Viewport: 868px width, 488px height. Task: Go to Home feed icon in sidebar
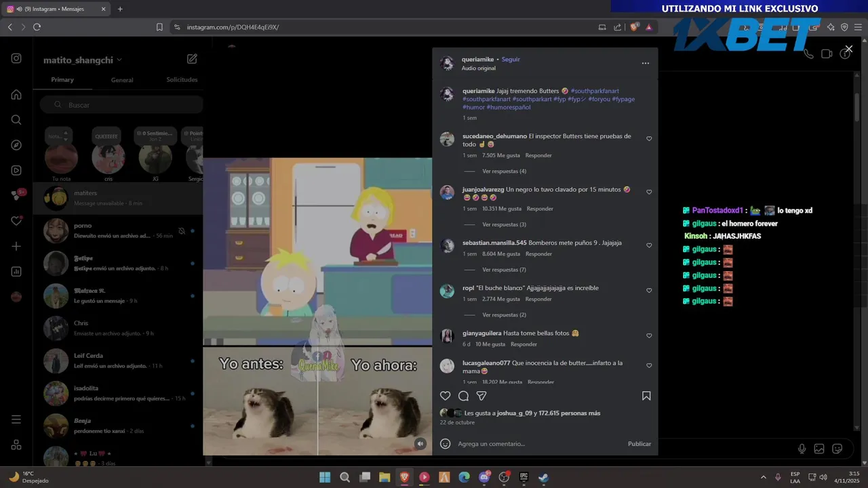click(16, 94)
